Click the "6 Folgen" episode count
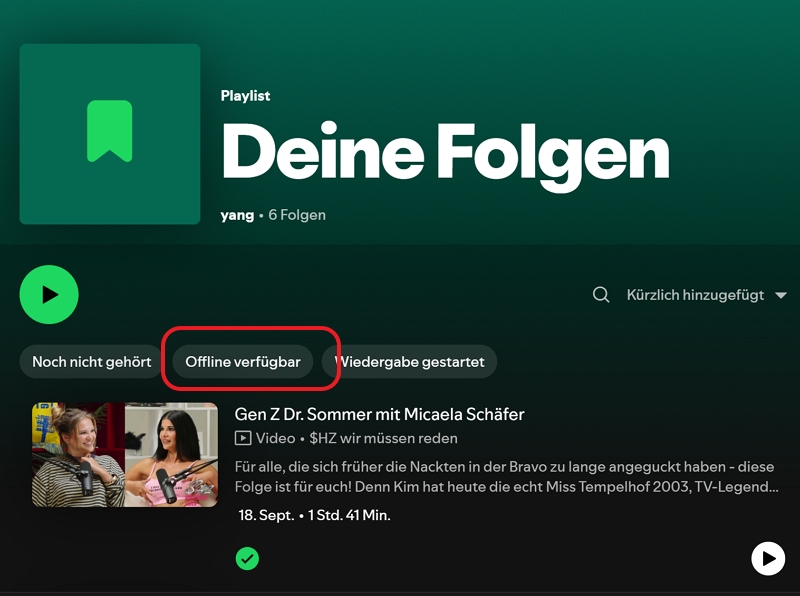800x596 pixels. [x=294, y=214]
